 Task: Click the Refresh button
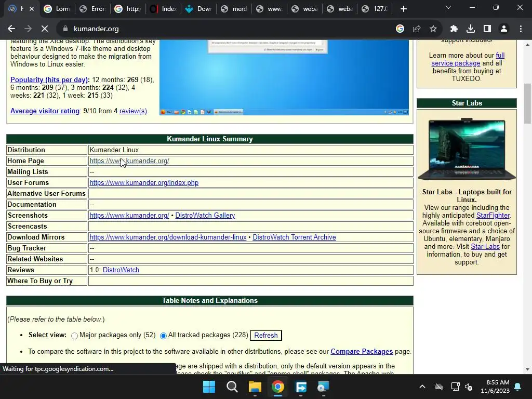[266, 335]
